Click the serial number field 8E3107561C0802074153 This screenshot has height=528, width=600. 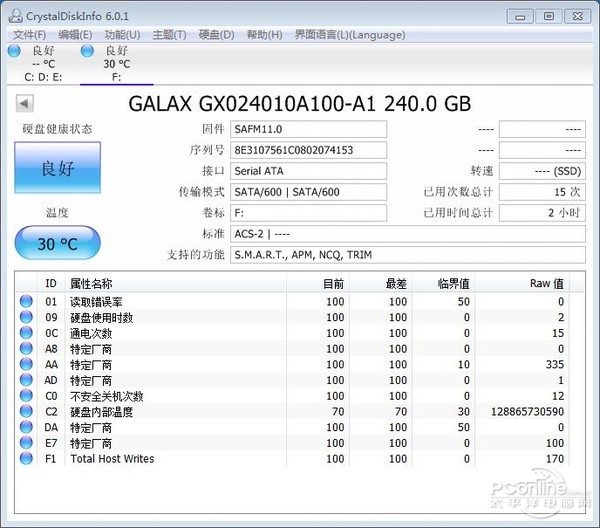pyautogui.click(x=308, y=150)
